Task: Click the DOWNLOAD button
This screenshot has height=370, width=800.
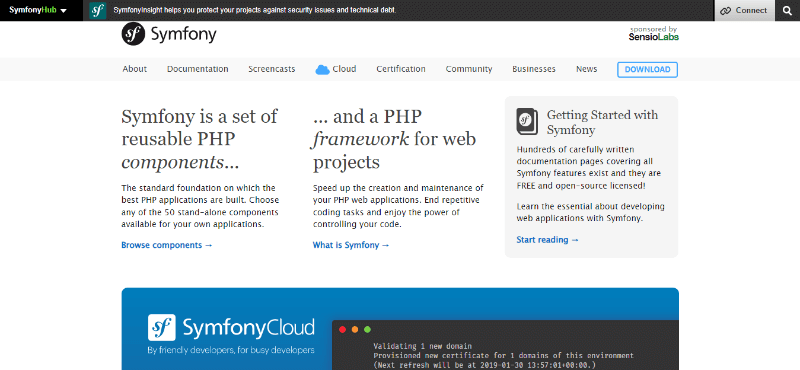Action: click(647, 69)
